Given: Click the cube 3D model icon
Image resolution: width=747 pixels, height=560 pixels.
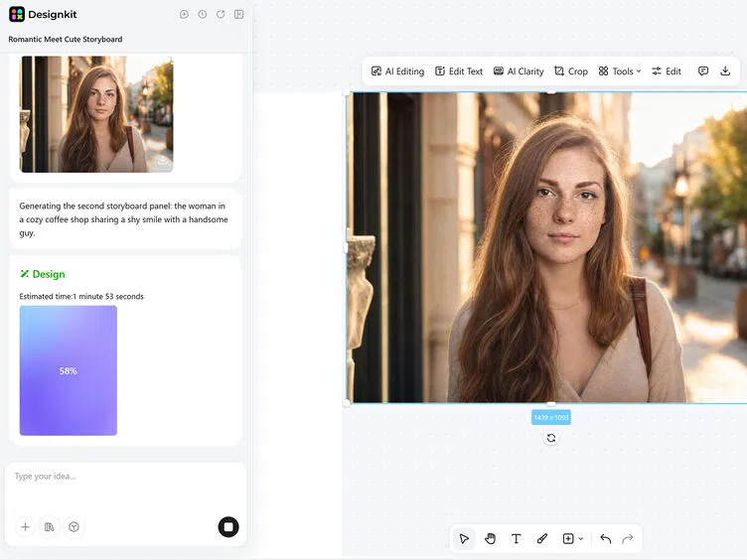Looking at the screenshot, I should coord(74,526).
